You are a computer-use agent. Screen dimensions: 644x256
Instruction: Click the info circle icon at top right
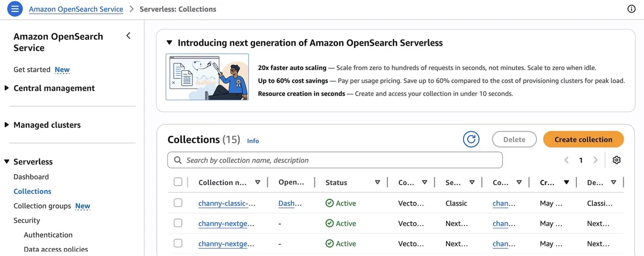click(632, 9)
